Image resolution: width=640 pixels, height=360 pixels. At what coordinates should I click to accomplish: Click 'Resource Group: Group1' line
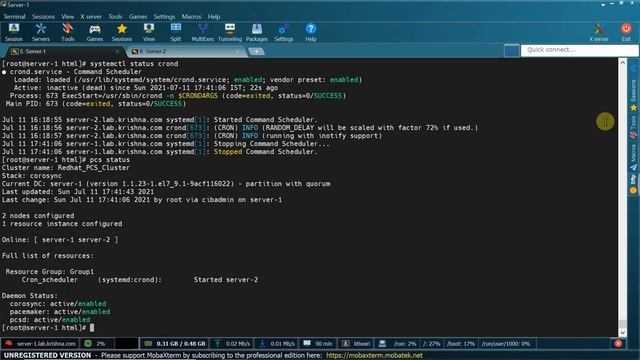[50, 271]
